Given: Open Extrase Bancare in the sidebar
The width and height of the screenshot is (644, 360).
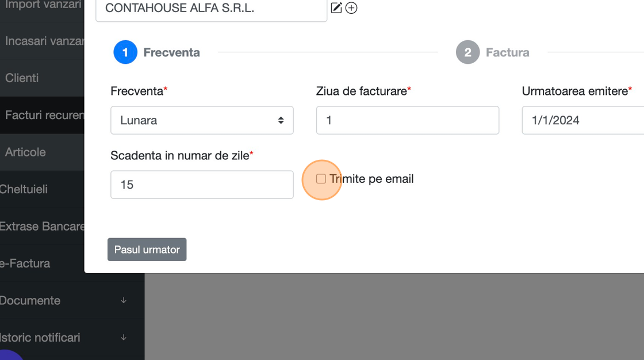Looking at the screenshot, I should point(42,226).
